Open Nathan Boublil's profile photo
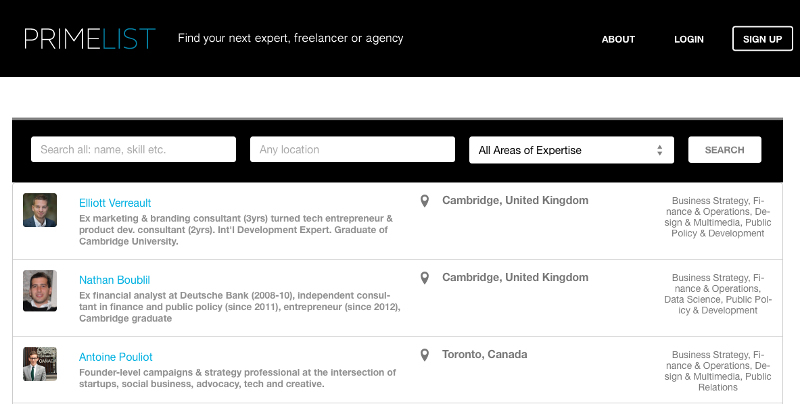 tap(40, 290)
